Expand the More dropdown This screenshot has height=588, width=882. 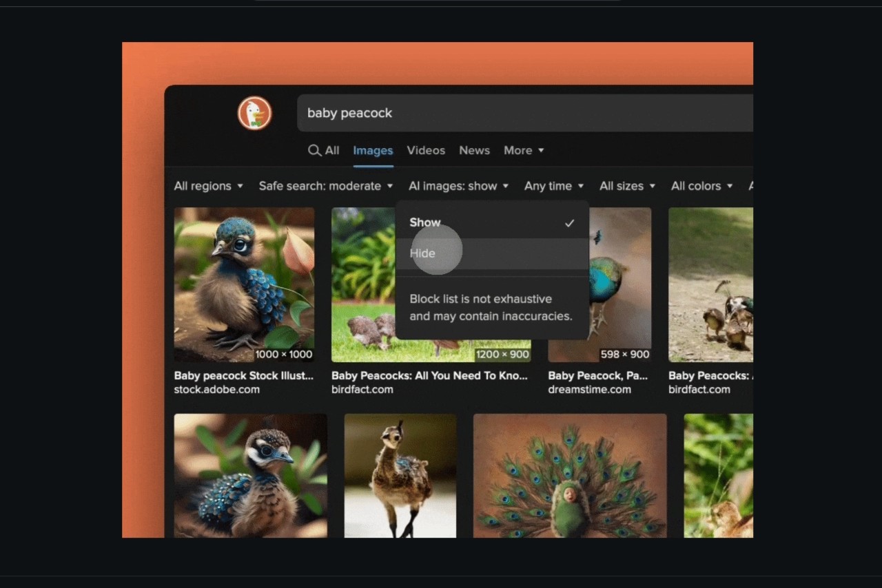[524, 150]
